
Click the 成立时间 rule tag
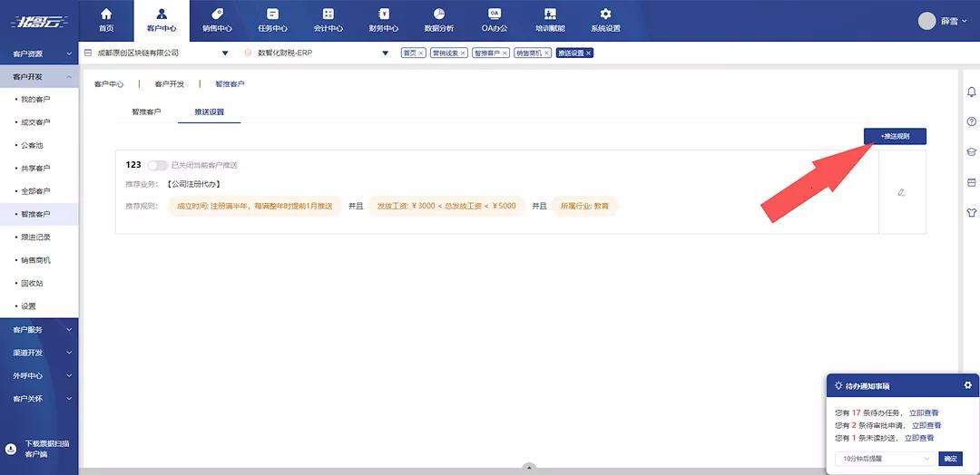click(254, 206)
